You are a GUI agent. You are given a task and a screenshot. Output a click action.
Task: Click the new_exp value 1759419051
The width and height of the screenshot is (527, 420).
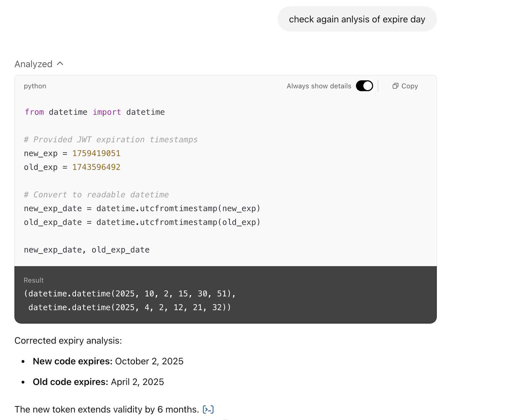click(x=96, y=153)
